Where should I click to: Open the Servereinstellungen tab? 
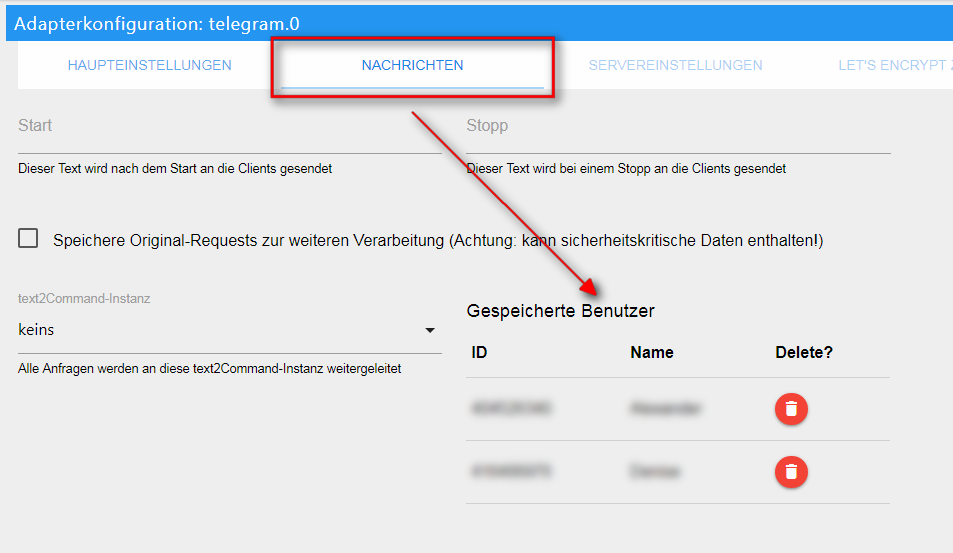coord(675,65)
